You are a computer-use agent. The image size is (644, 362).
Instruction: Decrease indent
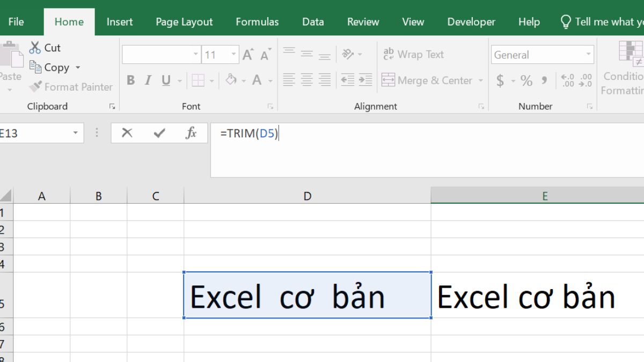pyautogui.click(x=348, y=80)
